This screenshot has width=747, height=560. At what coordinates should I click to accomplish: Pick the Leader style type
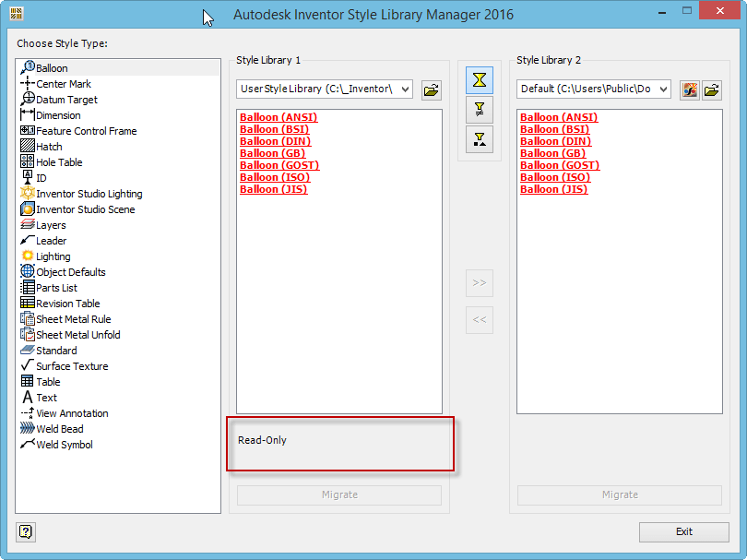pos(44,241)
